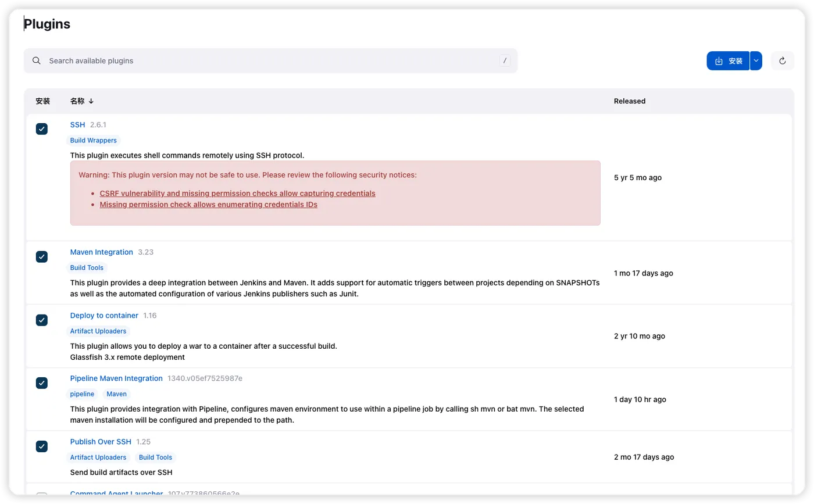Click the Released column header

coord(629,101)
